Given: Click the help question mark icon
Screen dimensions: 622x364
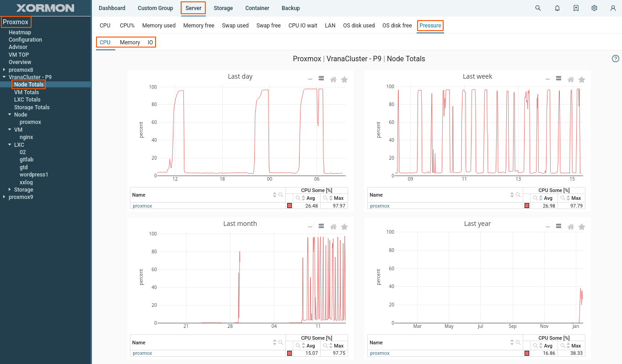Looking at the screenshot, I should point(616,59).
